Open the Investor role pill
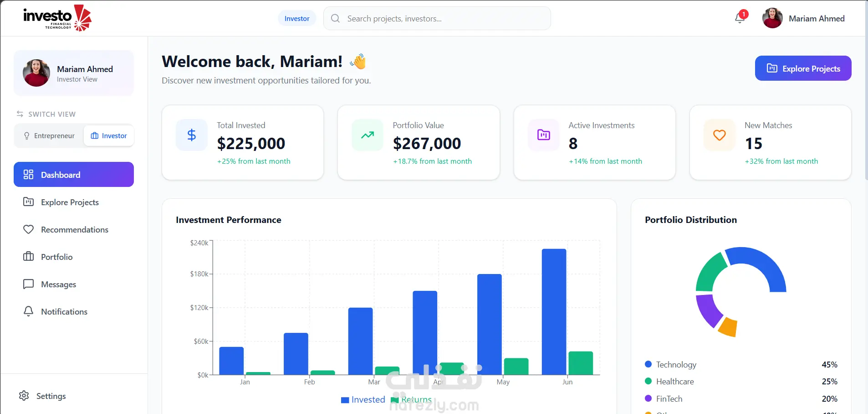868x414 pixels. 297,18
